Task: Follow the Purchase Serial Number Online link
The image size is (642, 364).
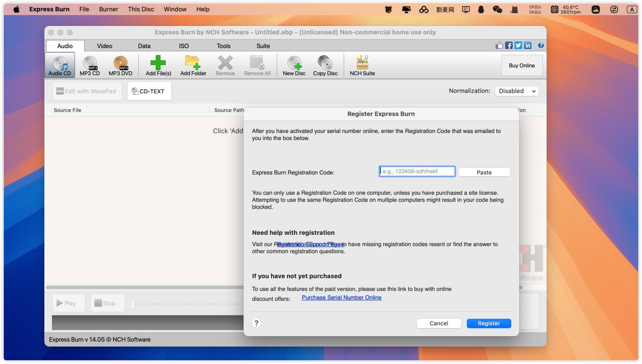Action: pos(341,298)
